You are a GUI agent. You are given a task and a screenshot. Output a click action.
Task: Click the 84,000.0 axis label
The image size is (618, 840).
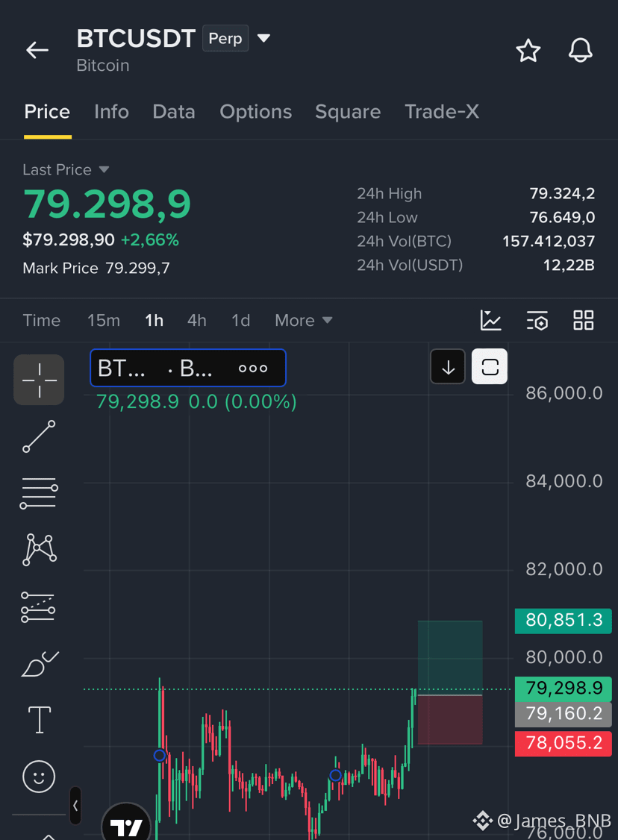pos(564,482)
